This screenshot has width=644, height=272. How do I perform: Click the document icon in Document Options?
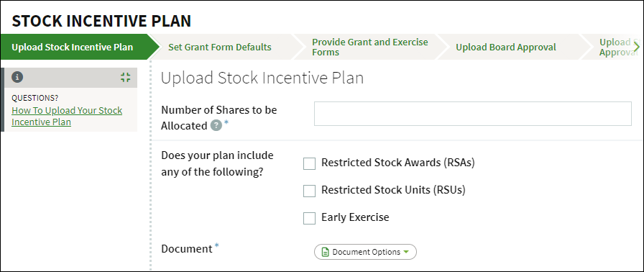tap(326, 252)
